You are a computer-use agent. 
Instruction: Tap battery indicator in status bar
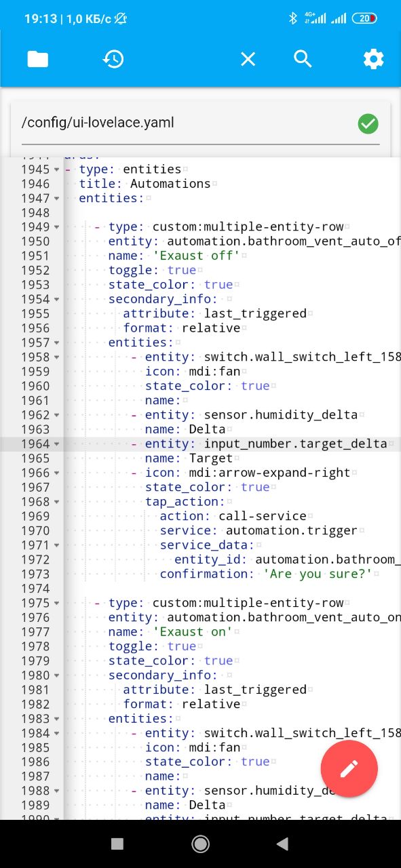pyautogui.click(x=364, y=19)
